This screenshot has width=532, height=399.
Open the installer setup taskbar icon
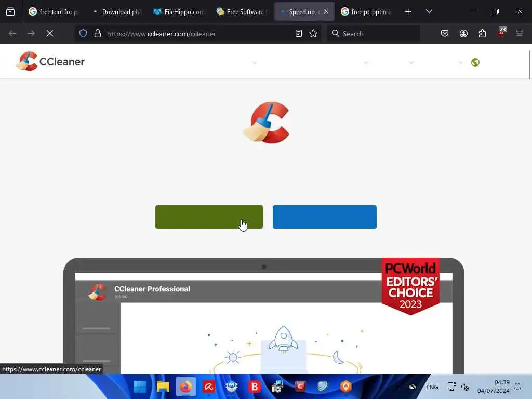tap(277, 387)
